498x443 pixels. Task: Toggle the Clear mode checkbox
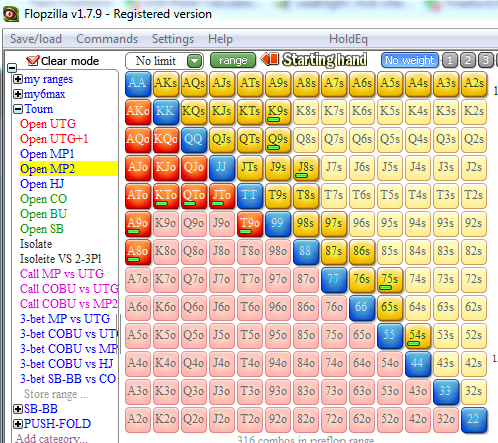point(33,61)
